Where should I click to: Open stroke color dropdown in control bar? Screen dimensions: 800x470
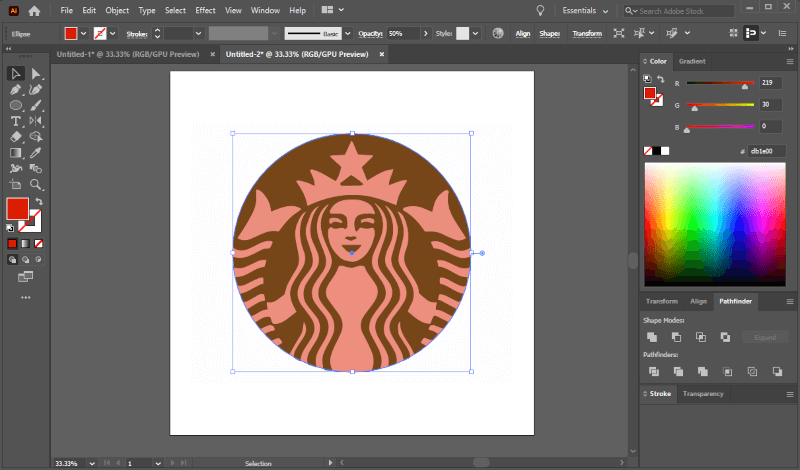click(x=113, y=34)
